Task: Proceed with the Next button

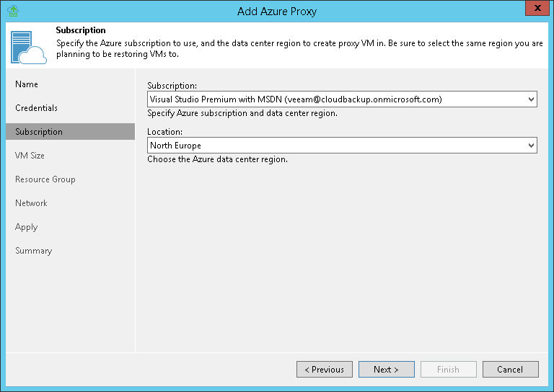Action: 387,370
